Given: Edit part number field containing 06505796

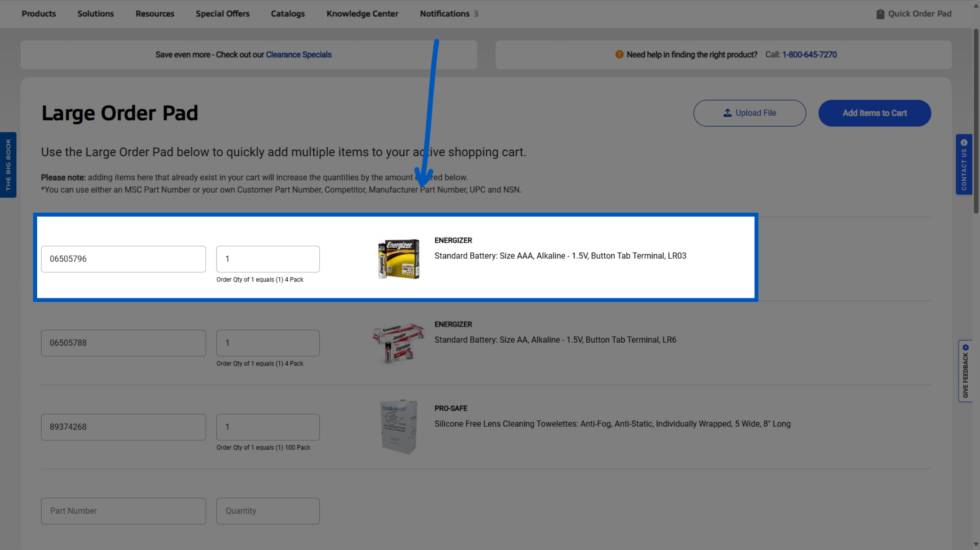Looking at the screenshot, I should point(123,259).
